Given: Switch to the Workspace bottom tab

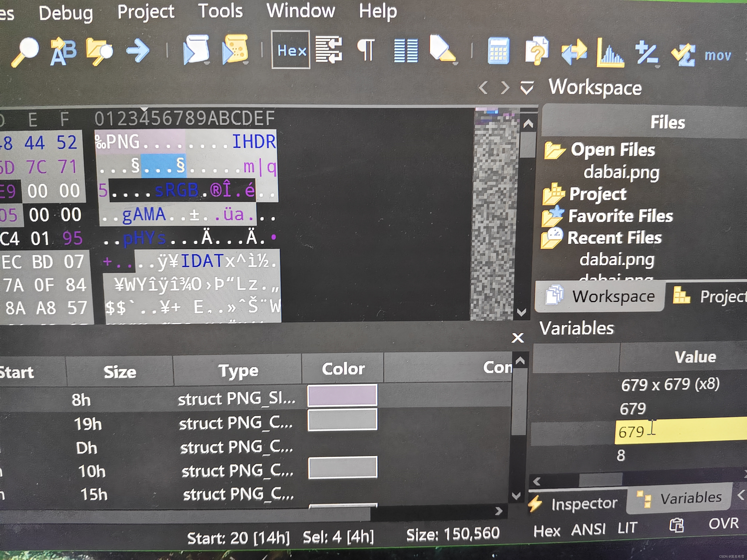Looking at the screenshot, I should [x=600, y=296].
